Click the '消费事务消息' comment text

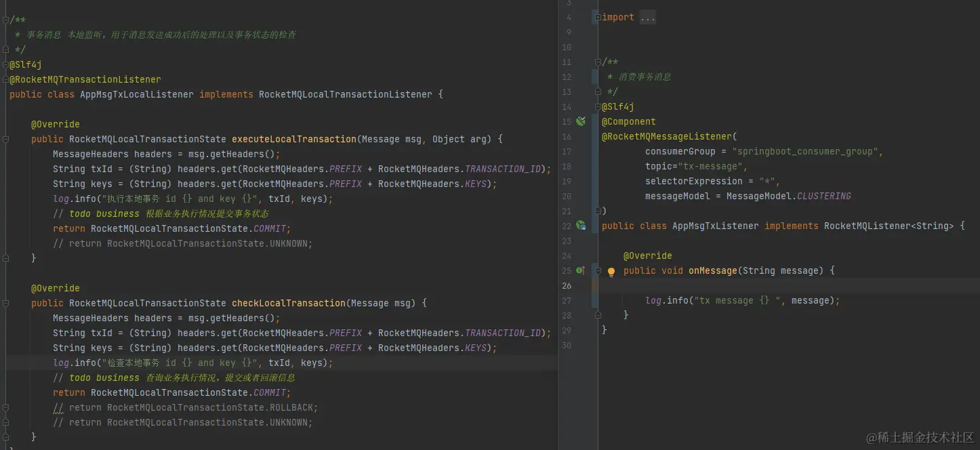tap(645, 77)
